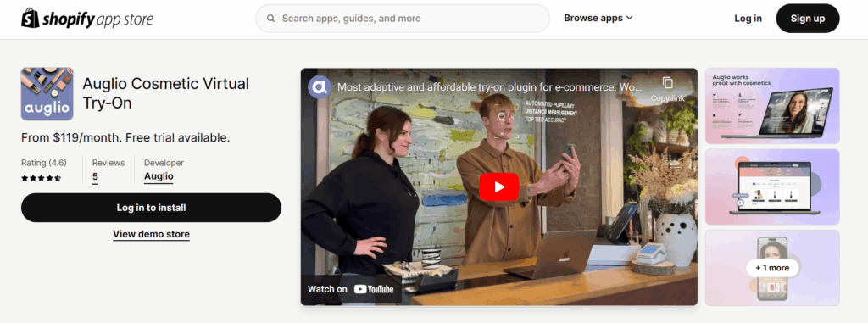Open the Auglio developer link
868x323 pixels.
pos(159,176)
